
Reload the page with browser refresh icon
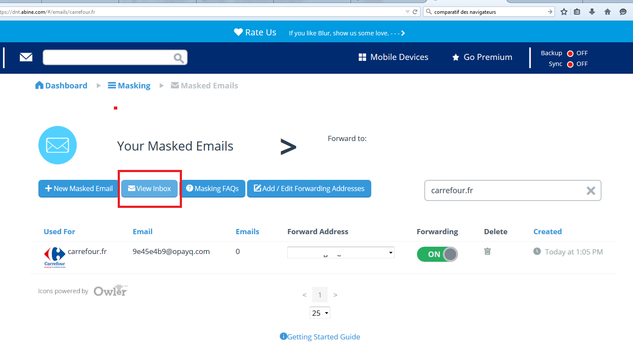coord(415,12)
